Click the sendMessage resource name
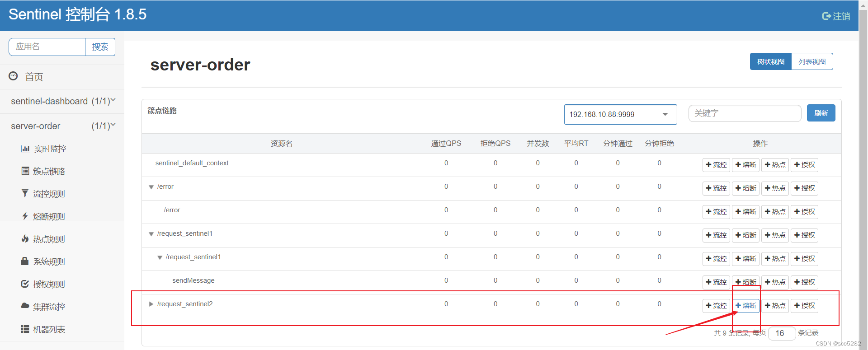The image size is (868, 350). (x=193, y=280)
